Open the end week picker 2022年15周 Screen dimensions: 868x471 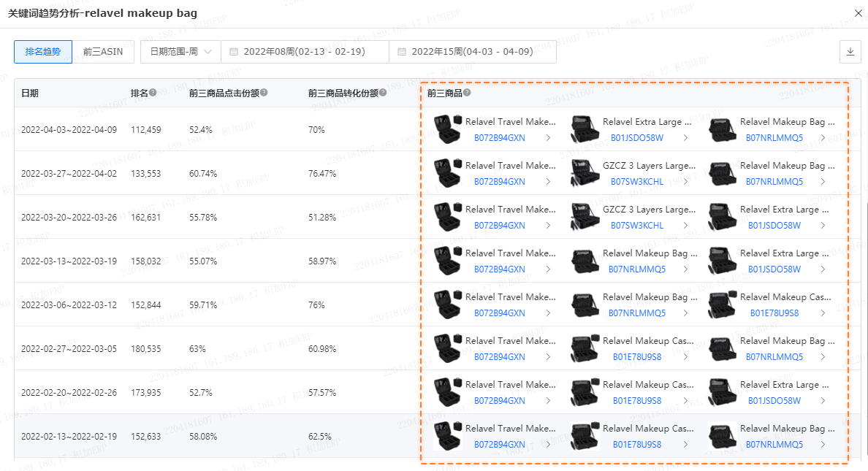pyautogui.click(x=473, y=52)
